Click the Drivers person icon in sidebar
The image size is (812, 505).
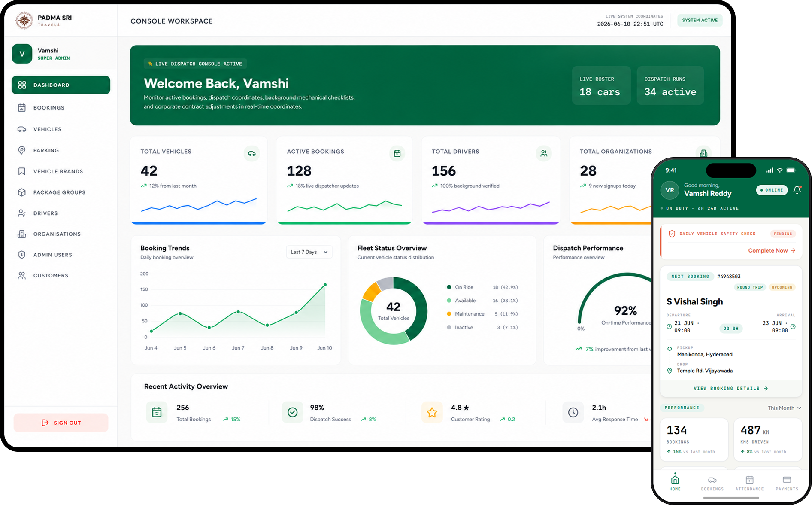22,213
